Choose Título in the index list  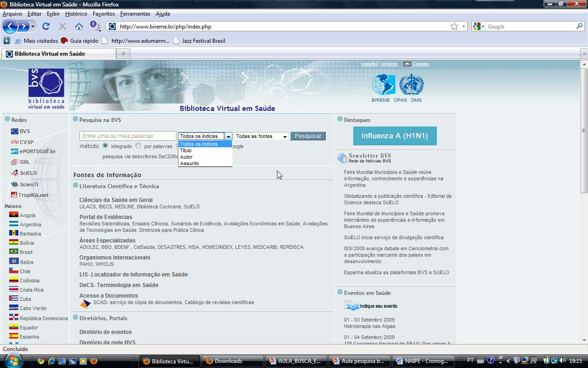[x=205, y=150]
